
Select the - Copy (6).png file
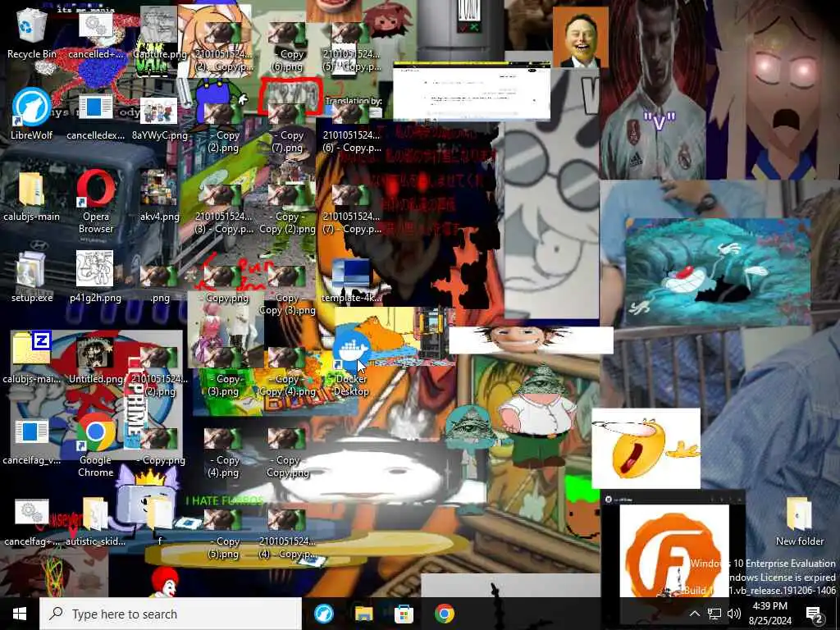[286, 47]
